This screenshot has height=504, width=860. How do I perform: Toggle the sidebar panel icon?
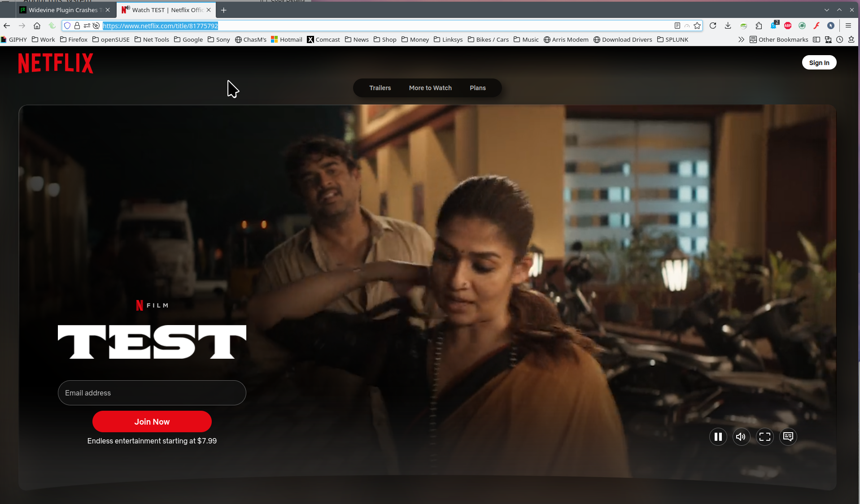point(816,39)
